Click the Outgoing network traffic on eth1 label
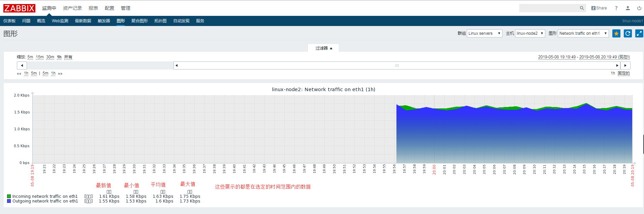The width and height of the screenshot is (644, 214). tap(45, 201)
